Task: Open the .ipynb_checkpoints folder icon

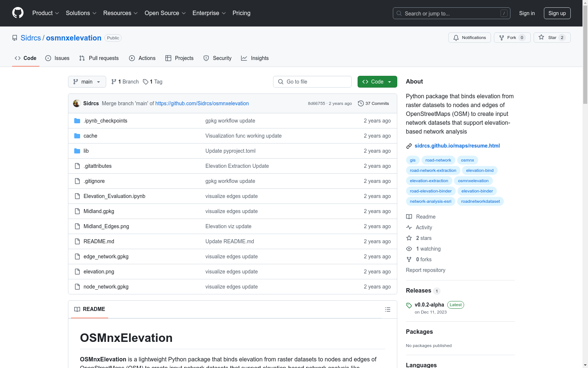Action: tap(77, 121)
